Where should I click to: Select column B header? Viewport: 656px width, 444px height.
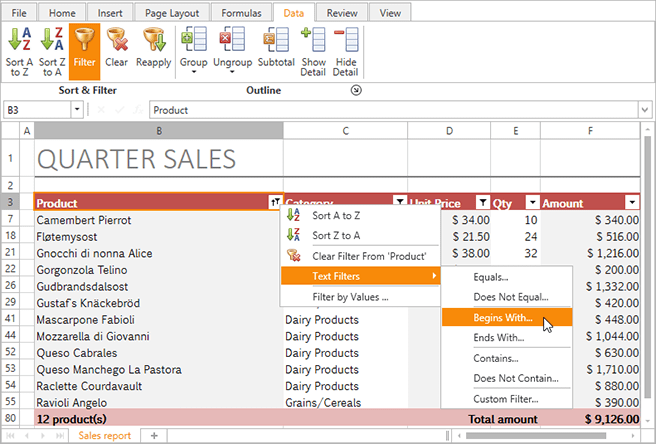click(159, 131)
